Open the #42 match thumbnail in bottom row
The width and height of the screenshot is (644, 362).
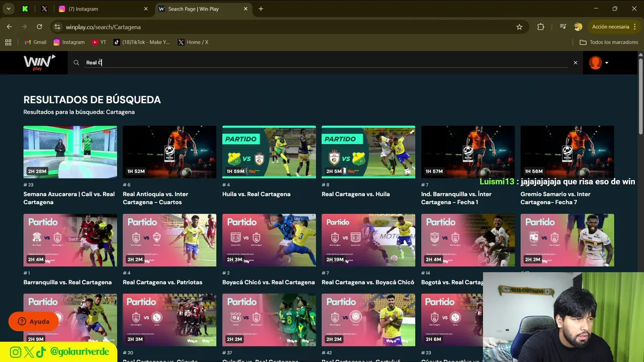point(368,320)
